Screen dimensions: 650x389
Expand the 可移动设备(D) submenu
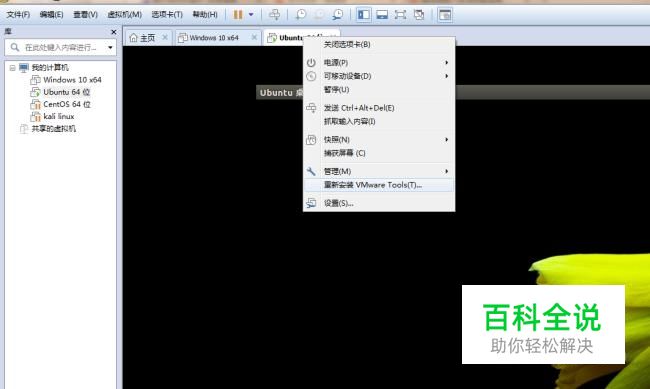click(379, 76)
